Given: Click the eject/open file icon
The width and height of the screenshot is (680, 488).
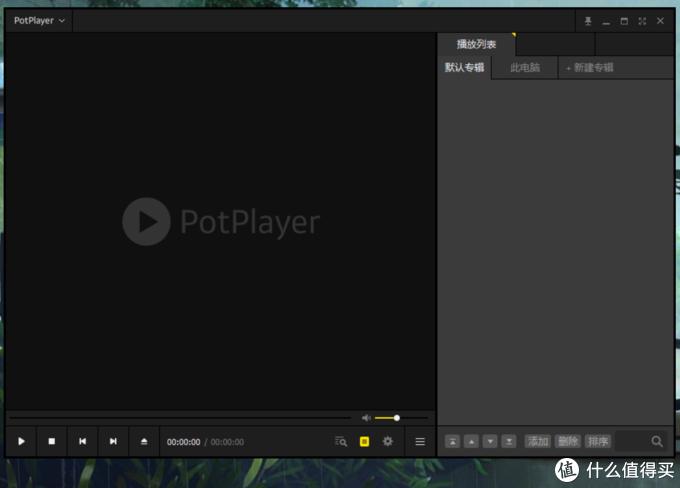Looking at the screenshot, I should point(144,441).
